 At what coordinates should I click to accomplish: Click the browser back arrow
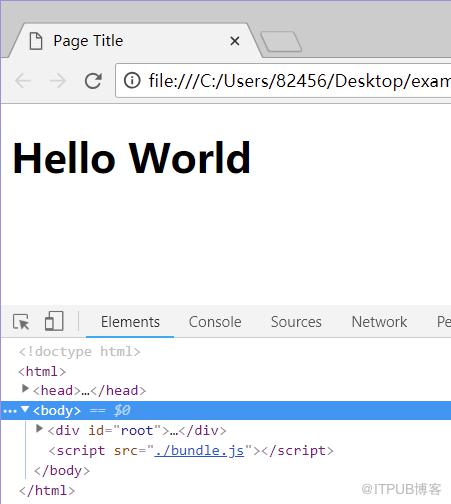[x=23, y=81]
